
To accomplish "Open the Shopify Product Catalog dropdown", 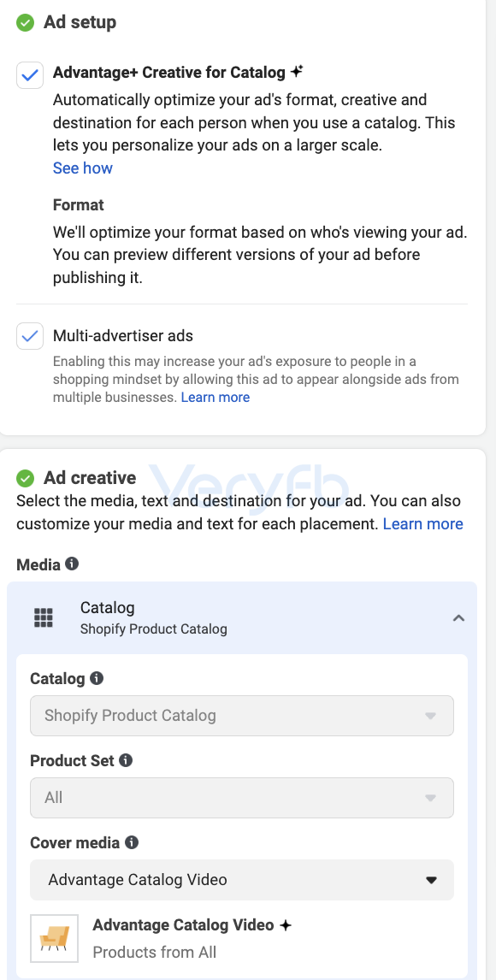I will coord(242,716).
